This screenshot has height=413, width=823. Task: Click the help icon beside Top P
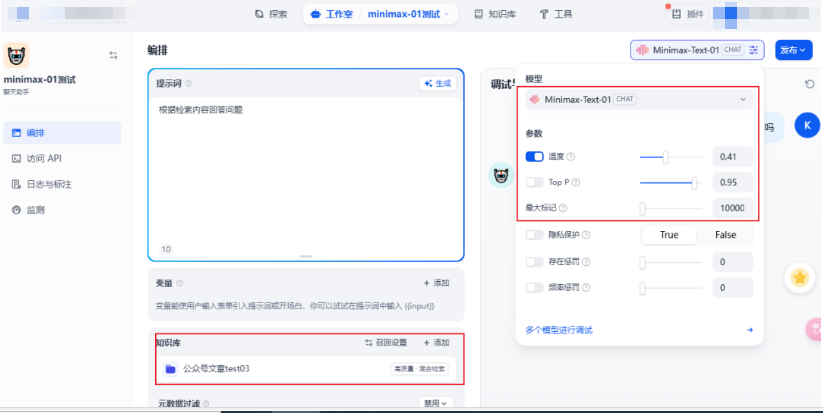click(x=576, y=182)
